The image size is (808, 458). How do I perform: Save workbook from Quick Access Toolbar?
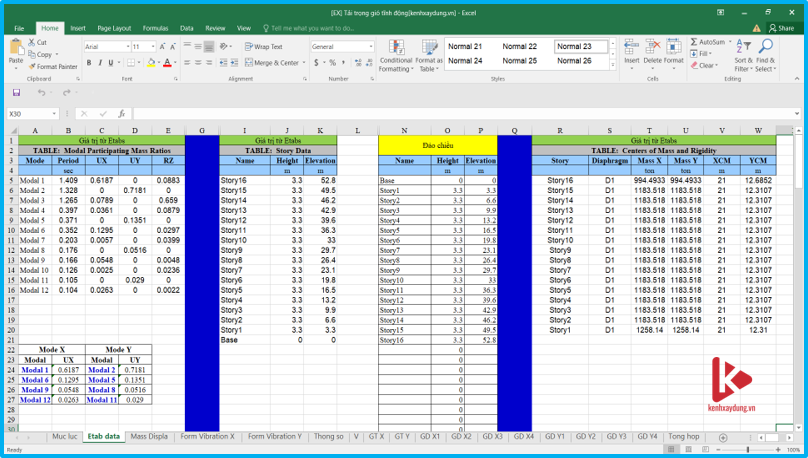16,93
